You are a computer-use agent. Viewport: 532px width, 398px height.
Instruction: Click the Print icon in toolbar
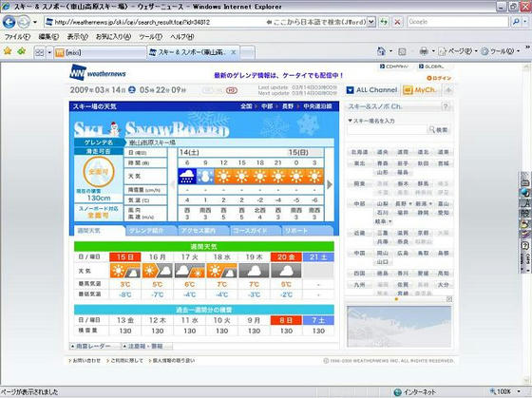click(x=424, y=51)
